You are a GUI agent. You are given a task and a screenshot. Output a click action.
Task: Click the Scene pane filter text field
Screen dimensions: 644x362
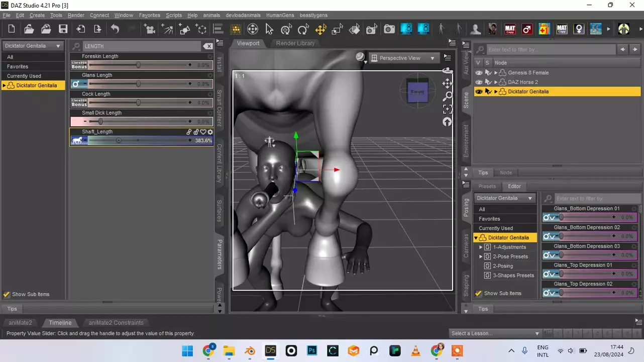pos(551,50)
